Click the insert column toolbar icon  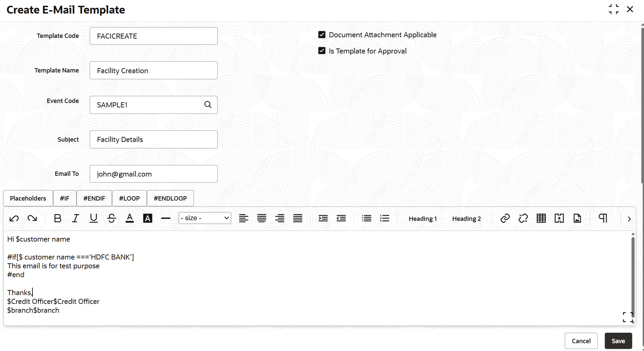(559, 219)
